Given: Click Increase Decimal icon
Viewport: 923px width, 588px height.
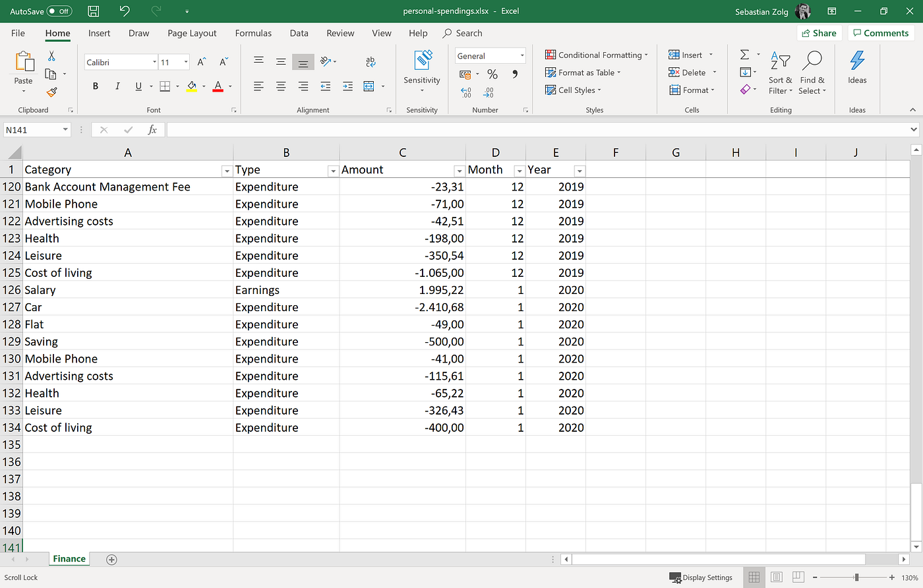Looking at the screenshot, I should (466, 92).
